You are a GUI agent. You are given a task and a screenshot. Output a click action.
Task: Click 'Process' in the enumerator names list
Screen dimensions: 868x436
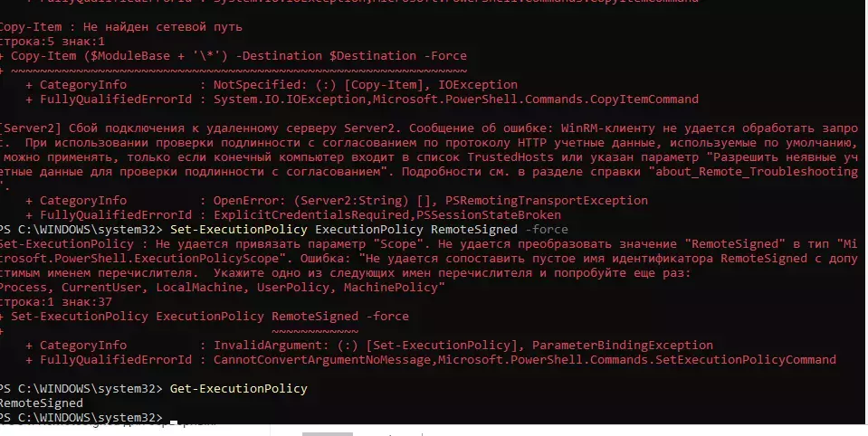click(25, 287)
